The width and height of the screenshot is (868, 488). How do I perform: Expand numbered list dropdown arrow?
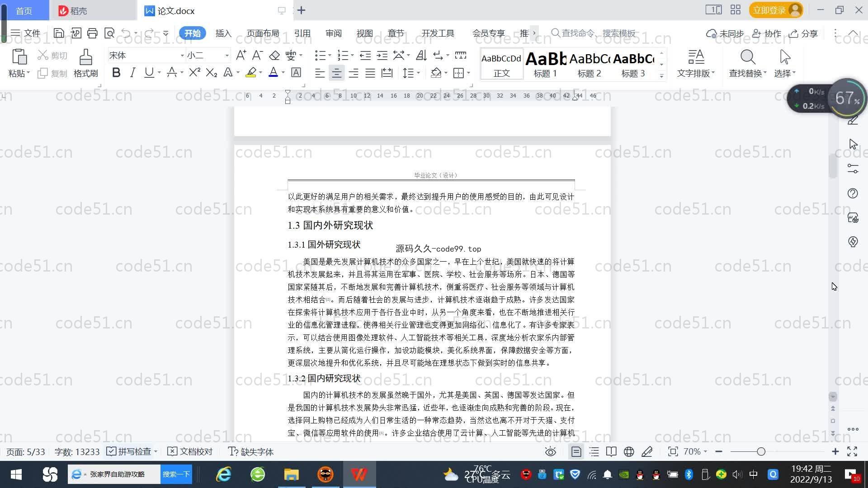click(x=352, y=56)
